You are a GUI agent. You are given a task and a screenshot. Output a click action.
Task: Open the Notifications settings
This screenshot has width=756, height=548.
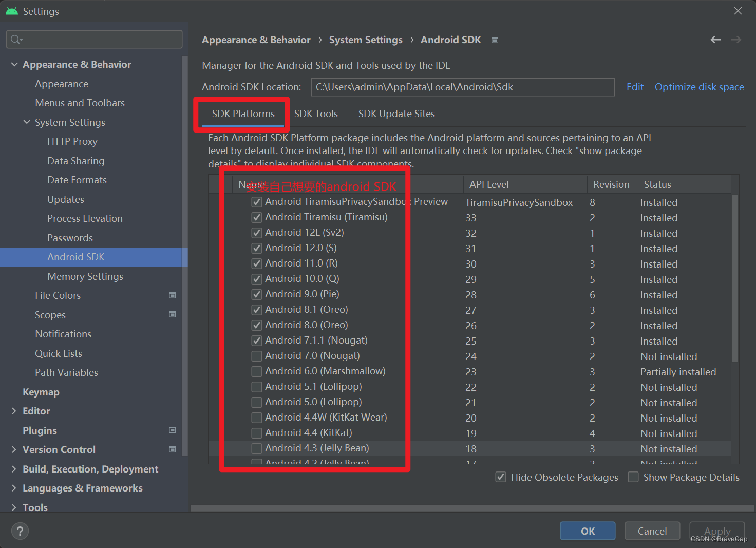tap(63, 334)
